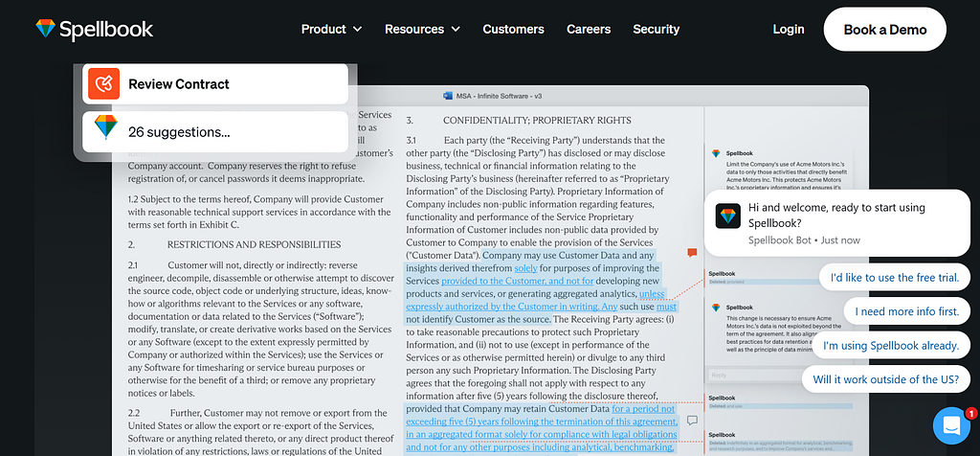This screenshot has width=980, height=456.
Task: Go to the Customers page
Action: [513, 29]
